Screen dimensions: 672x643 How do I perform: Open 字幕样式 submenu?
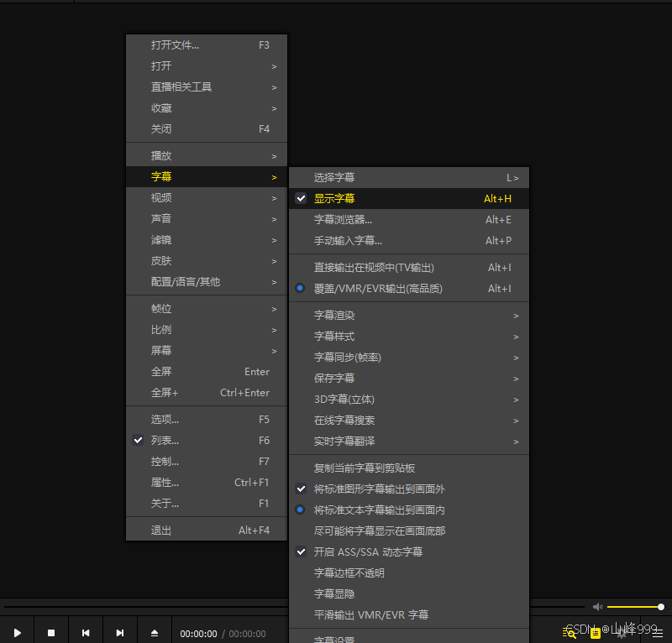[x=409, y=337]
